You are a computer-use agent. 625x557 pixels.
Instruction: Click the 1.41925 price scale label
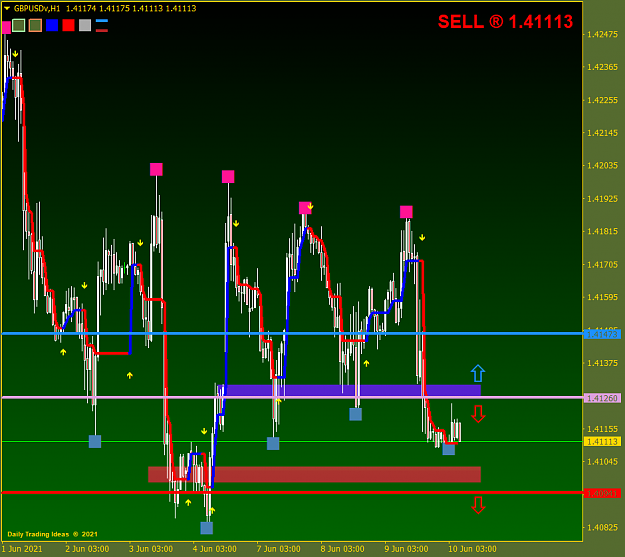point(602,199)
